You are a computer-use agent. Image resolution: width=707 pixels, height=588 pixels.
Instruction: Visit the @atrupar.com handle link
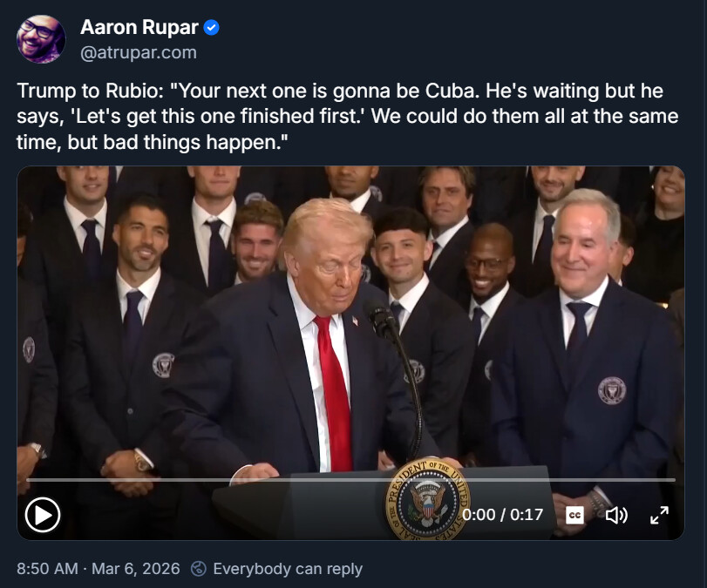139,53
